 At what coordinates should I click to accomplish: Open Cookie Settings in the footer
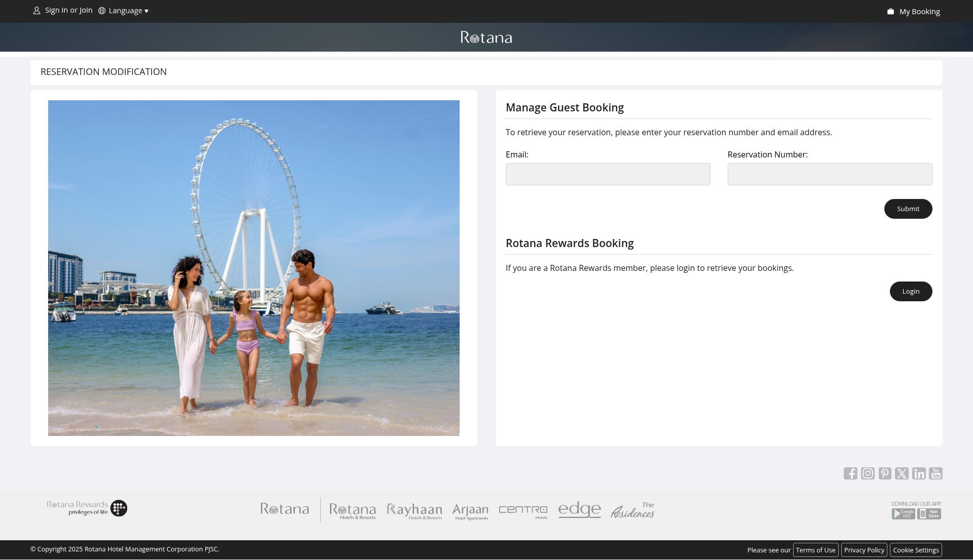click(916, 550)
